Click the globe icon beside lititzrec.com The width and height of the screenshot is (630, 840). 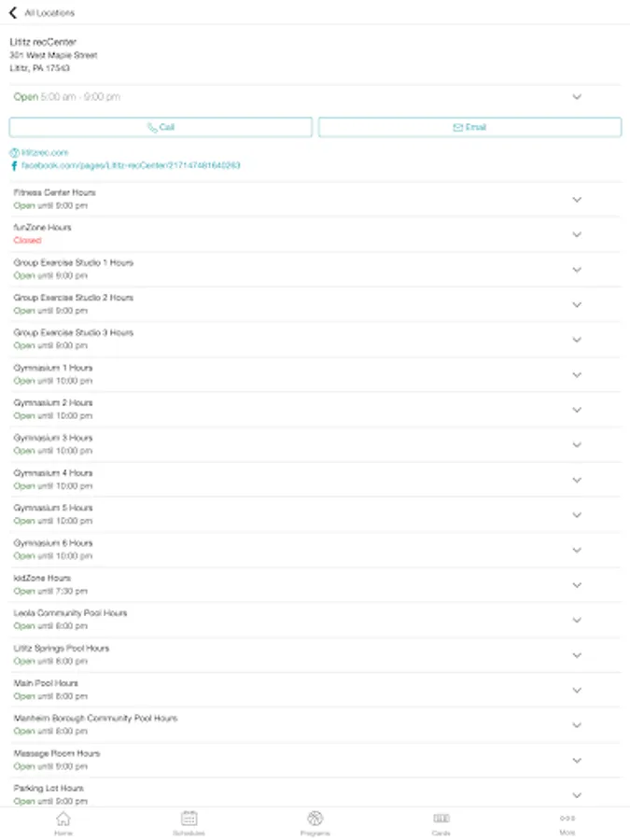[14, 153]
